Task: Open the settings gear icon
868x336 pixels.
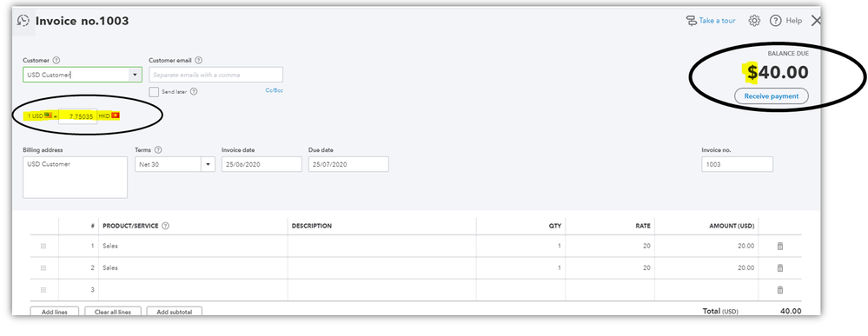Action: 754,21
